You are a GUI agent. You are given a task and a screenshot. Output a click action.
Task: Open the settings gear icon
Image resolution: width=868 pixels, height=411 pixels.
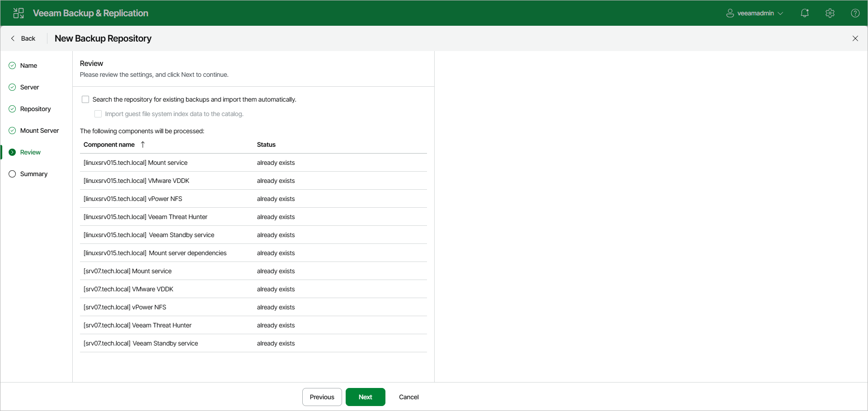tap(830, 13)
